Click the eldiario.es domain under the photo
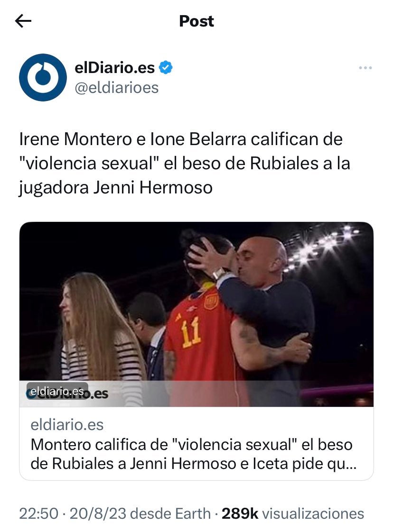The image size is (393, 532). [x=67, y=425]
